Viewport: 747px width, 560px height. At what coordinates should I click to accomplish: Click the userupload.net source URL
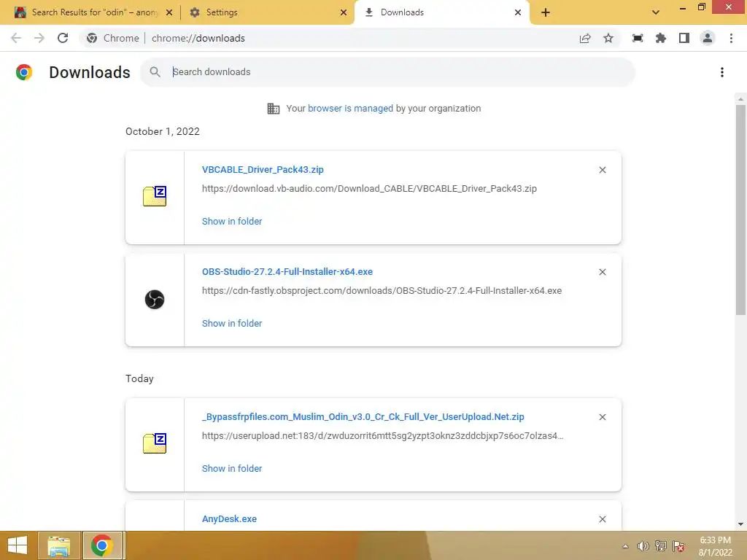pos(382,436)
